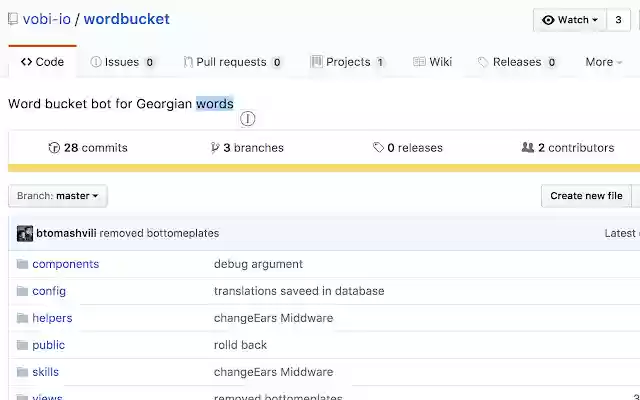Click the branches fork icon
This screenshot has height=400, width=640.
[x=215, y=148]
